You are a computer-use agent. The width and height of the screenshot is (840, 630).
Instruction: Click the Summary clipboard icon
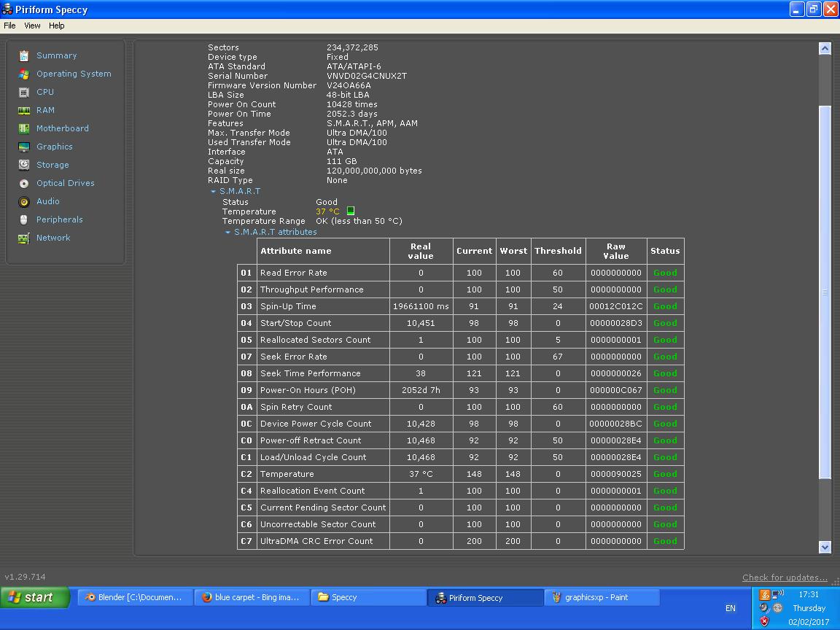click(x=23, y=55)
